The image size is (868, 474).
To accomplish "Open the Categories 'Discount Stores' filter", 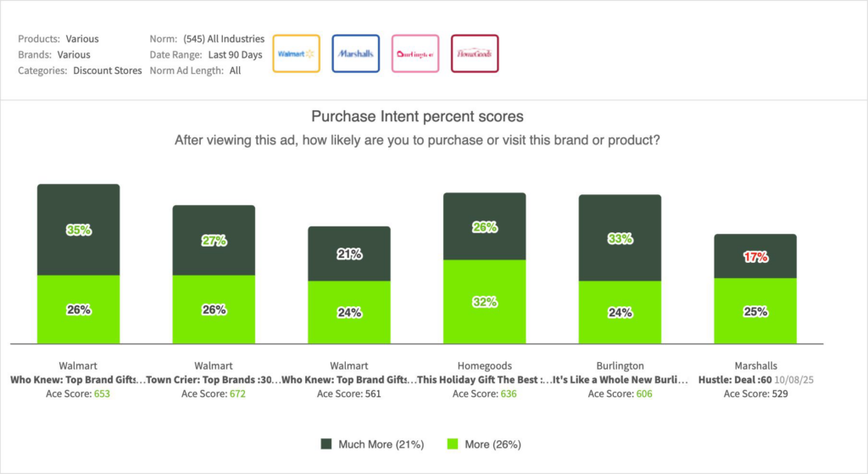I will pyautogui.click(x=107, y=71).
